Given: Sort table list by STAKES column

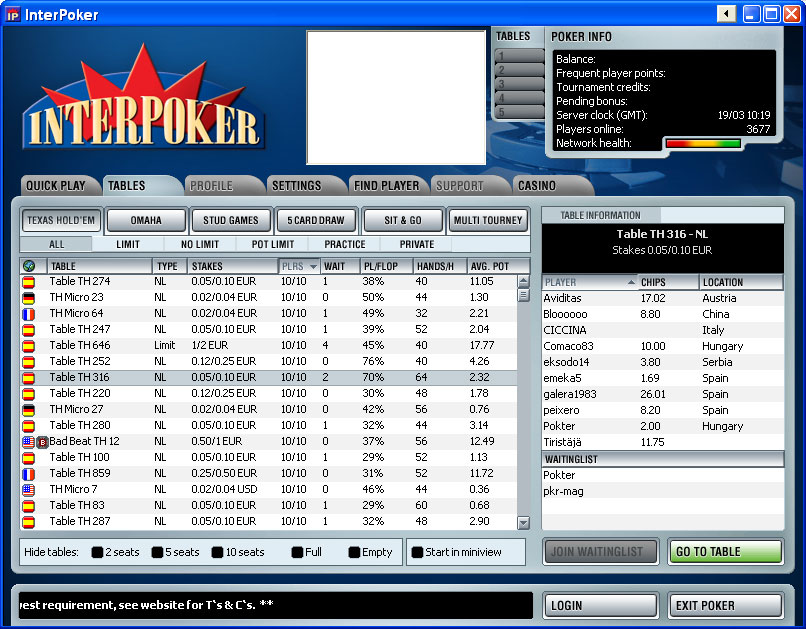Looking at the screenshot, I should coord(232,266).
